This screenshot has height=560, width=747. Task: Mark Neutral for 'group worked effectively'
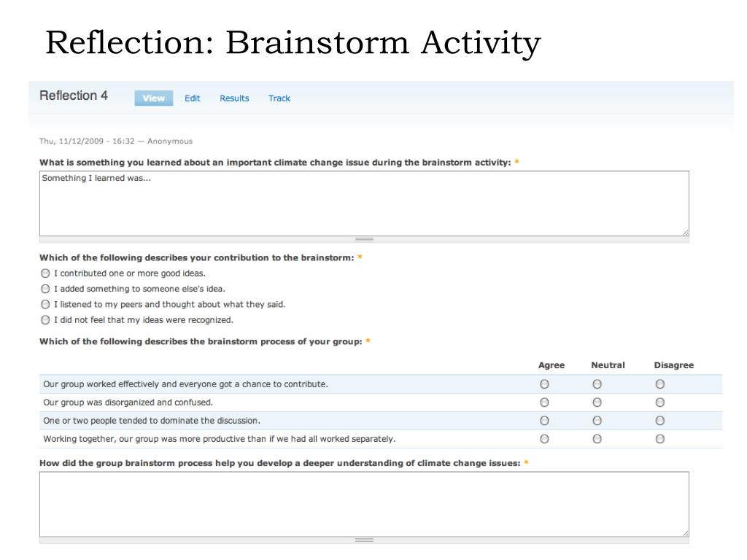point(597,384)
